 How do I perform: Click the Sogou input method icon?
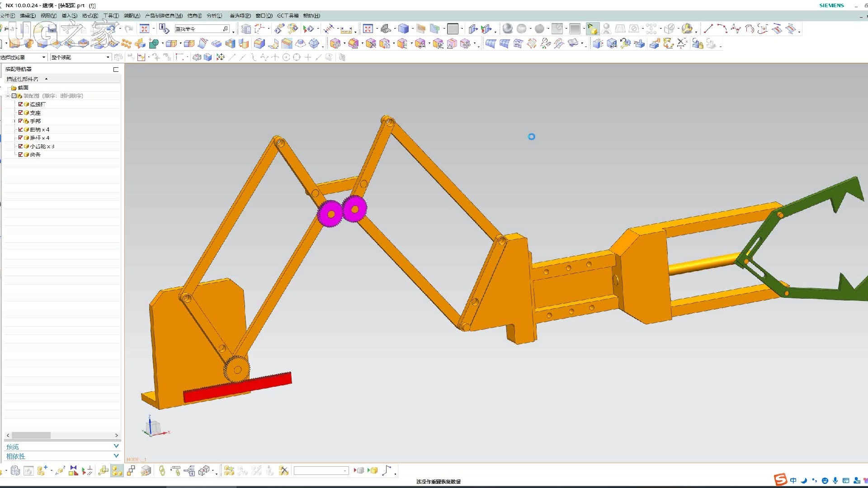coord(780,480)
